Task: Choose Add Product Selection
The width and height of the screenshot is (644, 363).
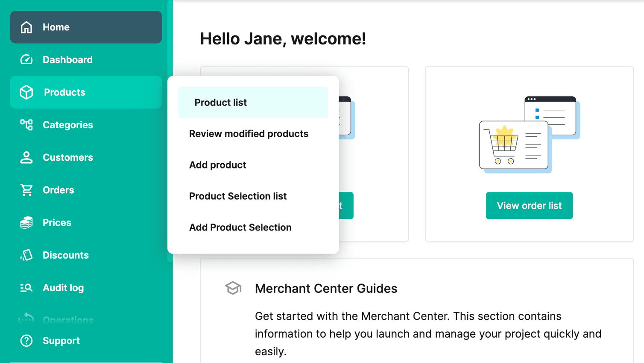Action: (x=240, y=227)
